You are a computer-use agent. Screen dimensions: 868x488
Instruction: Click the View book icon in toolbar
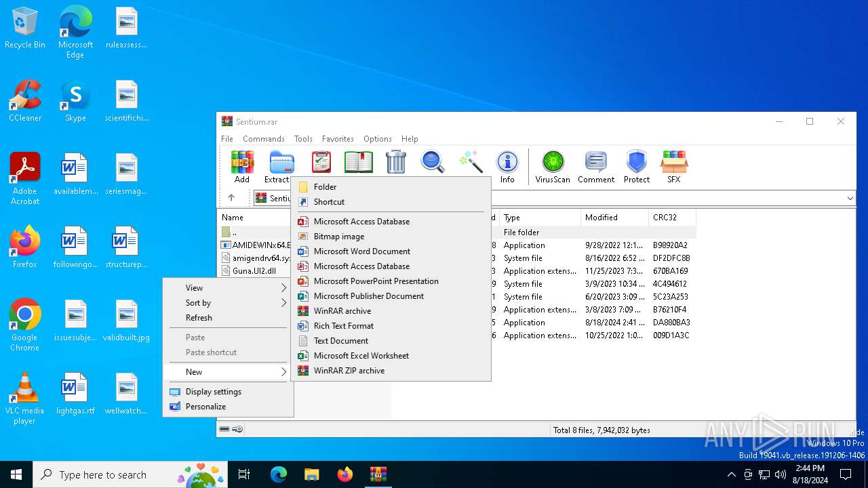359,163
